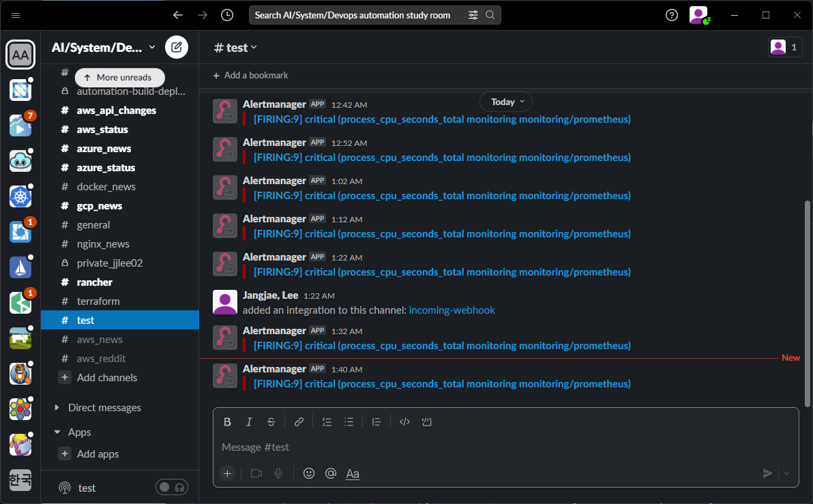Apply italic formatting in composer
Image resolution: width=813 pixels, height=504 pixels.
point(249,422)
